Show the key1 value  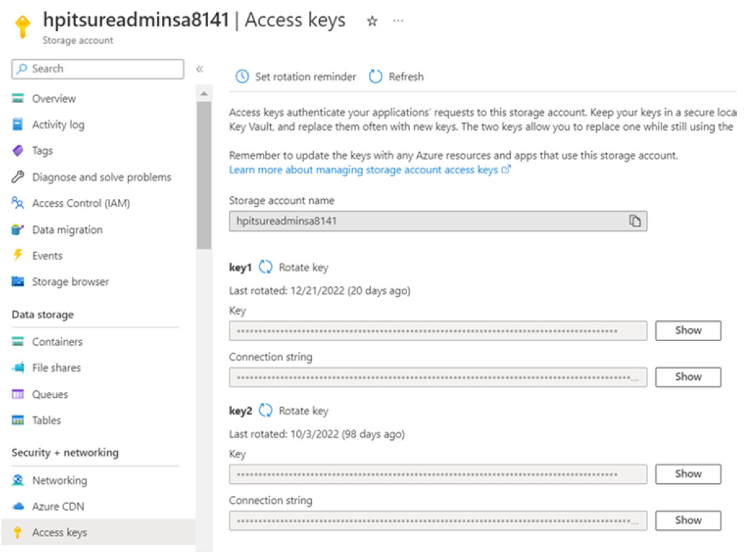point(686,330)
